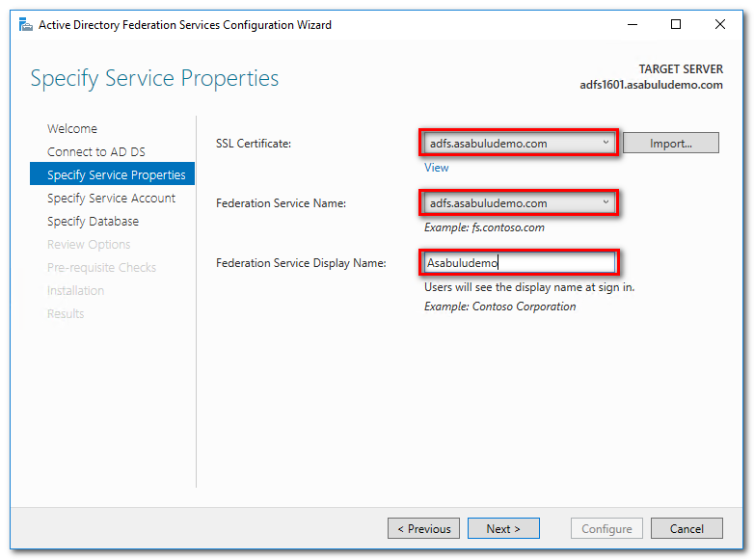Select the disabled Review Options step
The height and width of the screenshot is (560, 754).
tap(89, 244)
